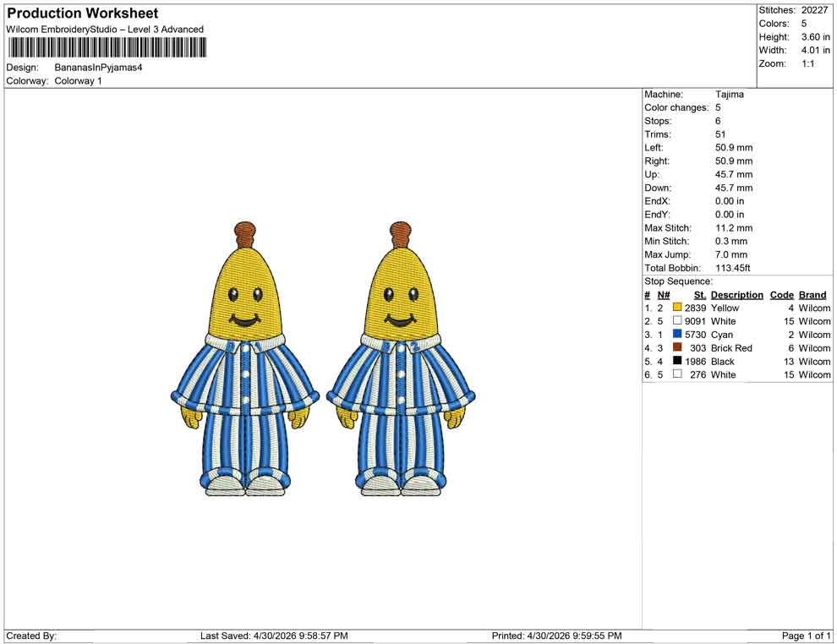Click 'Wilcom EmbroideryStudio – Level 3 Advanced' text
Screen dimensions: 837x644
click(x=105, y=30)
